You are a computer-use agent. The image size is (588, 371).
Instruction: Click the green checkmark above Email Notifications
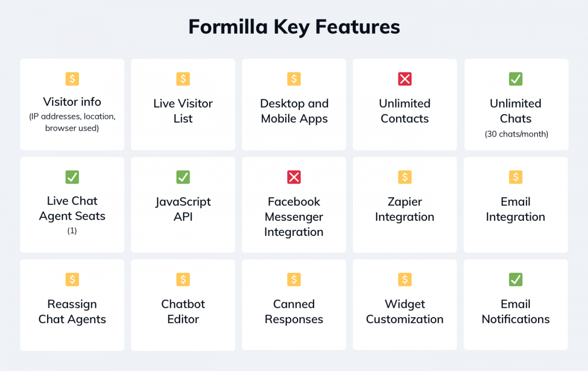point(515,279)
